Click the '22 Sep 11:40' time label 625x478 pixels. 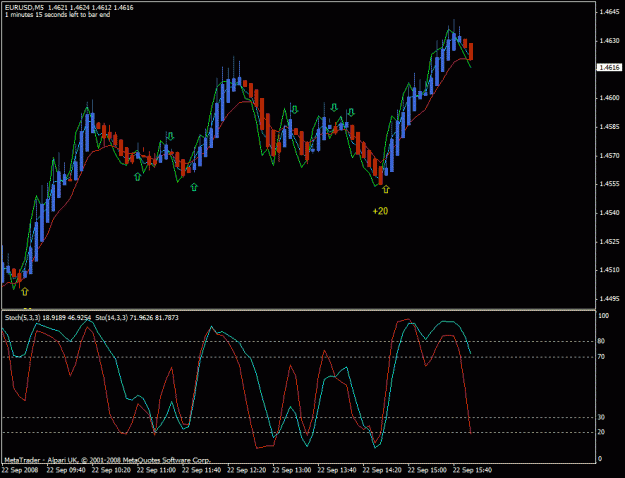click(x=201, y=470)
